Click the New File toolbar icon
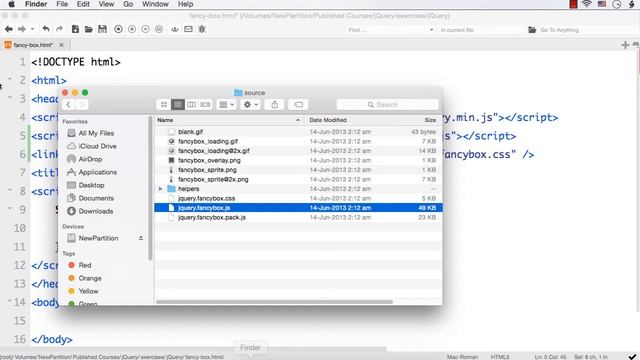This screenshot has height=360, width=640. pyautogui.click(x=75, y=29)
